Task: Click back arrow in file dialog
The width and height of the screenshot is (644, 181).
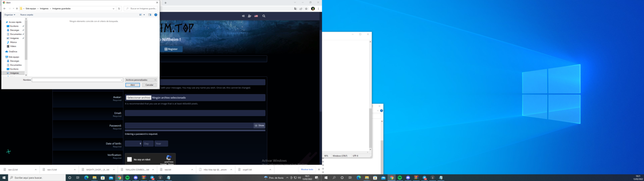Action: [x=5, y=8]
